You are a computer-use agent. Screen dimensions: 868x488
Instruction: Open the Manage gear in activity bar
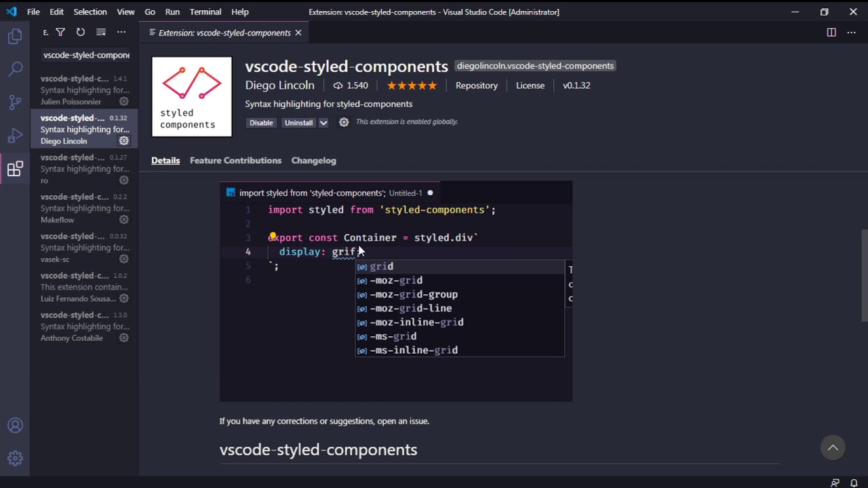click(15, 458)
